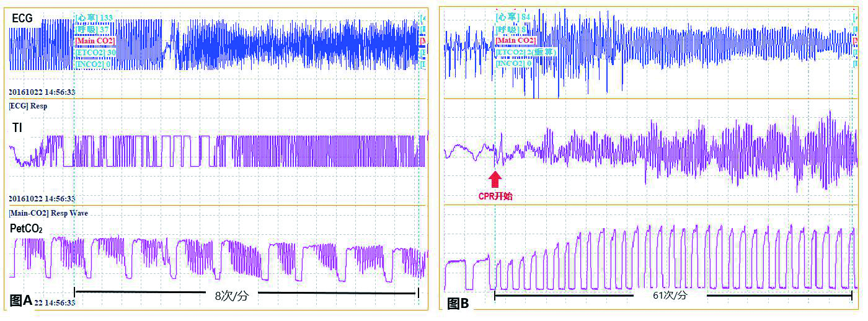Select the '[ECG] Resp' header text
The image size is (868, 321).
coord(28,106)
